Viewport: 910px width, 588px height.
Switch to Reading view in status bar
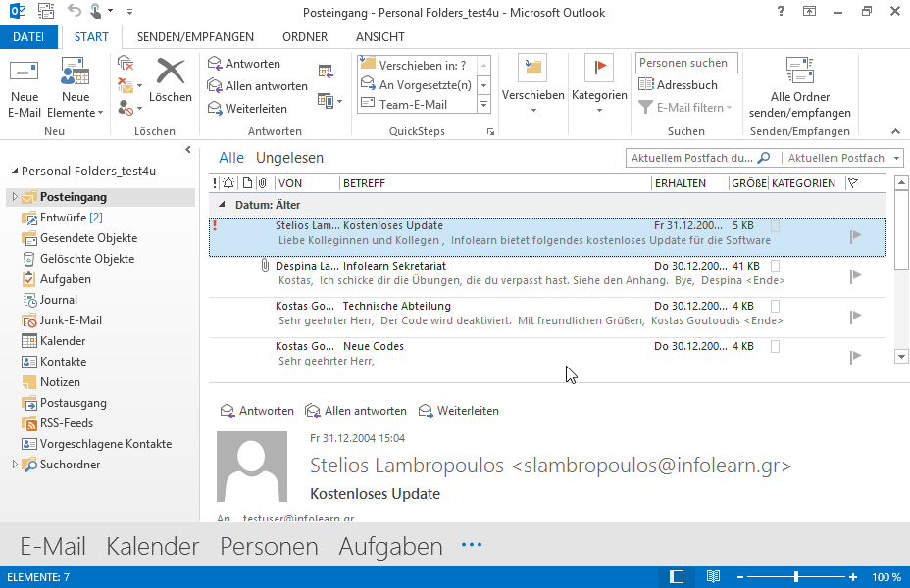click(713, 577)
